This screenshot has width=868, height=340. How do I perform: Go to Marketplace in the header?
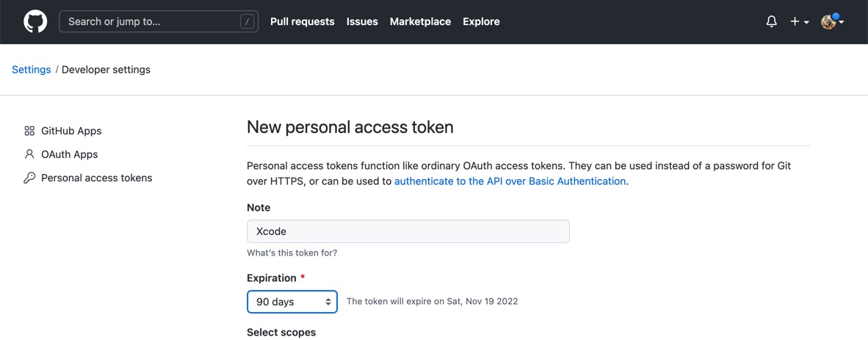pyautogui.click(x=420, y=21)
